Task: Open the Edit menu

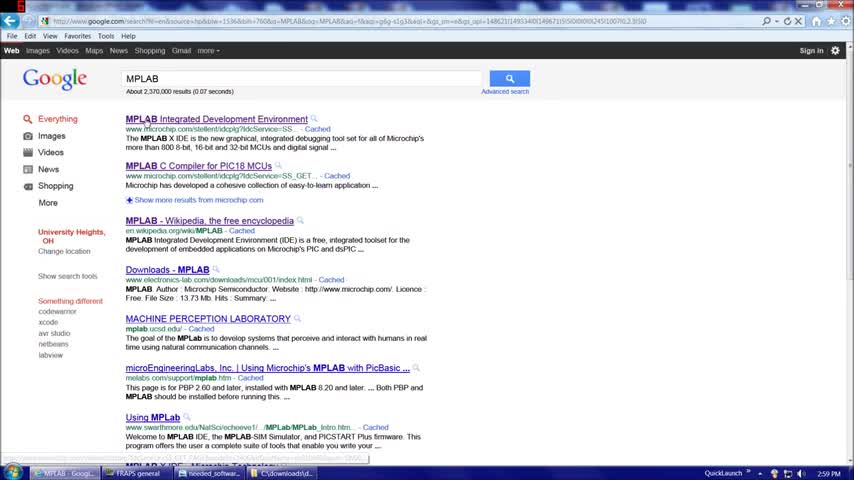Action: tap(30, 36)
